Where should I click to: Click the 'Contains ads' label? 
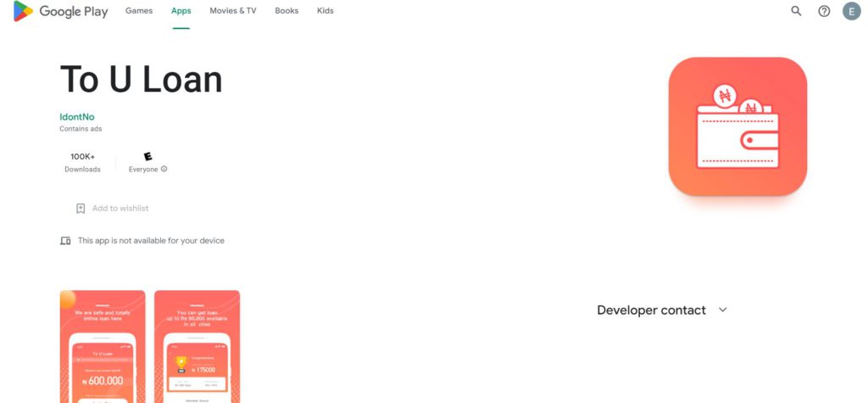pos(81,129)
